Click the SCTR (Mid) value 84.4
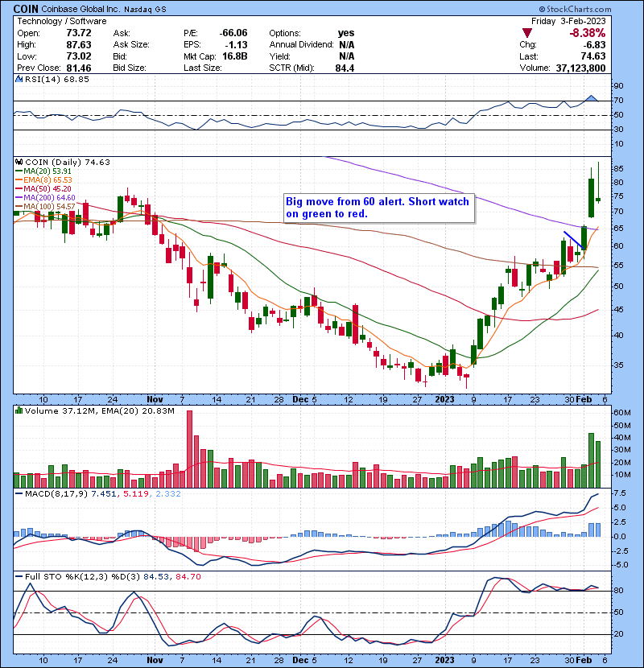This screenshot has height=668, width=644. (x=345, y=68)
